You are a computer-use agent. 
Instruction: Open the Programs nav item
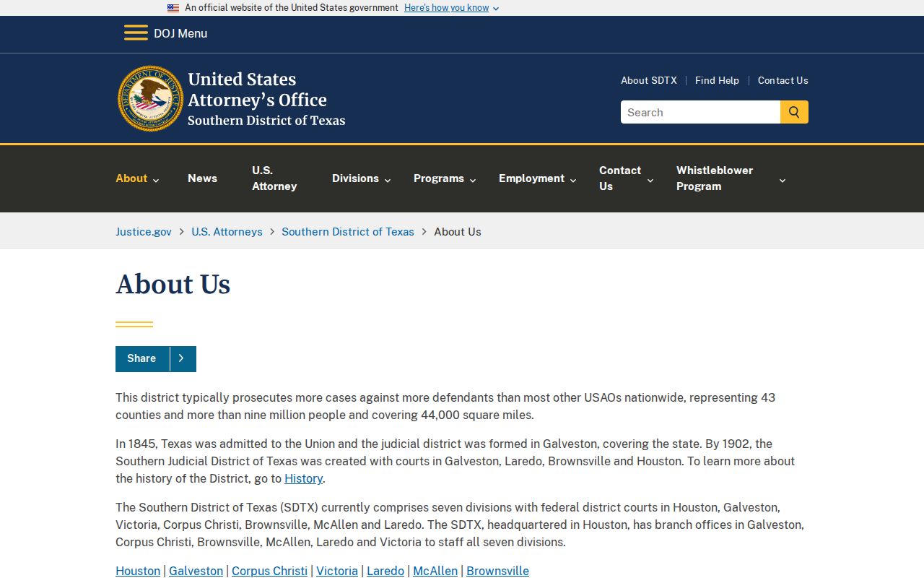pyautogui.click(x=439, y=178)
